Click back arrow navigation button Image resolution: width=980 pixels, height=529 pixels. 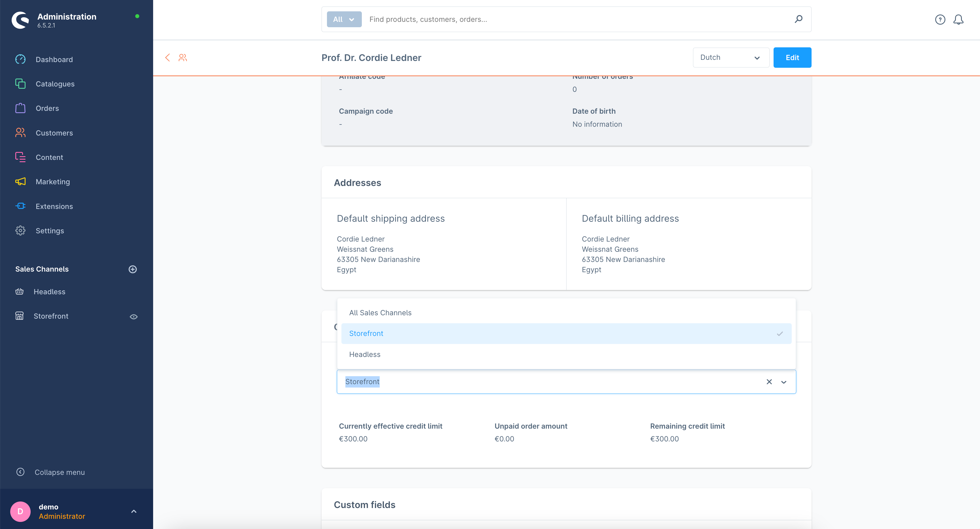tap(168, 57)
